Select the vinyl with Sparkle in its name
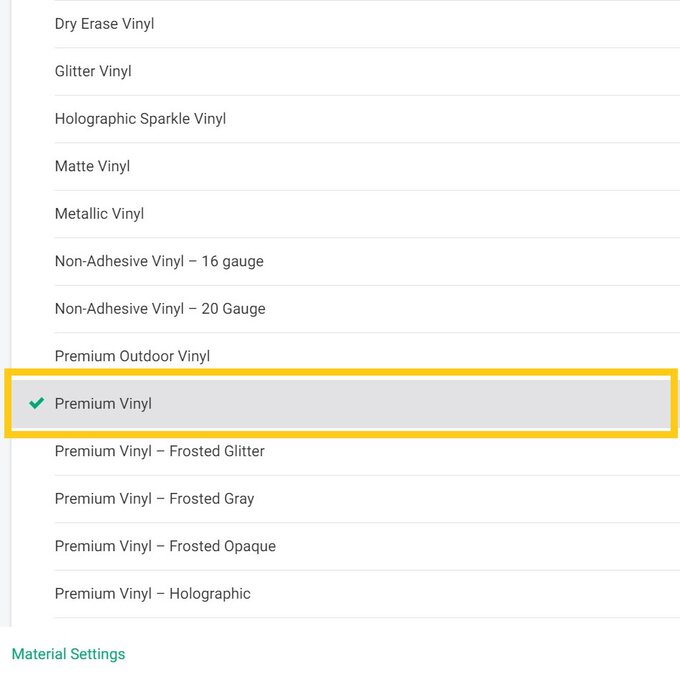680x680 pixels. (140, 119)
